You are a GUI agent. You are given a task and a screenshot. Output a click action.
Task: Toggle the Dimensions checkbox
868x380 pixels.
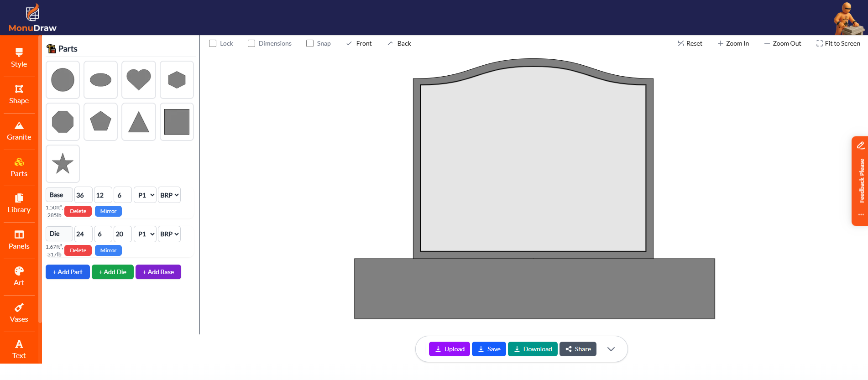pyautogui.click(x=251, y=43)
